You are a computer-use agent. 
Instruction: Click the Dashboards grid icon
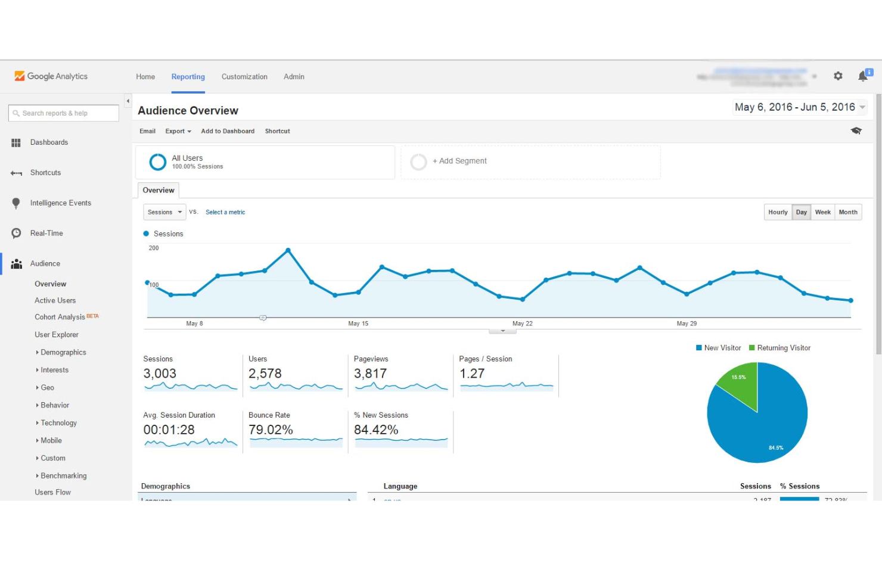[16, 142]
